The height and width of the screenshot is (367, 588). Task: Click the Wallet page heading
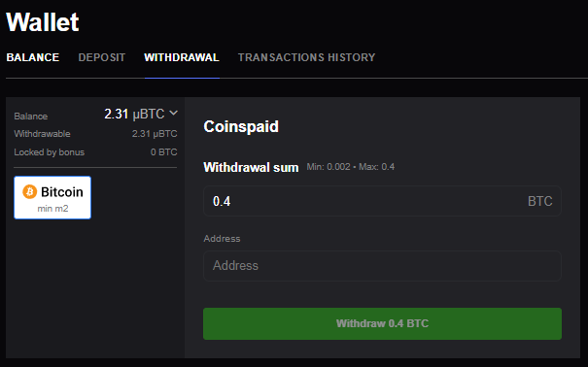pos(43,21)
